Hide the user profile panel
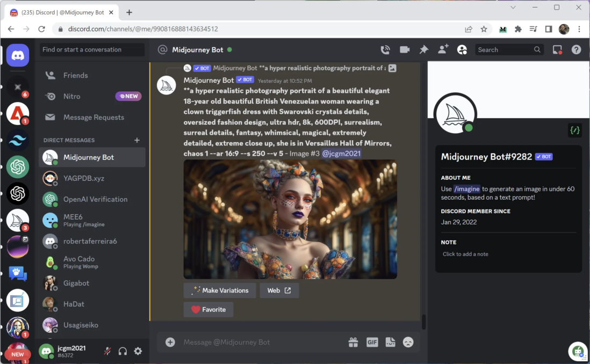This screenshot has width=590, height=364. coord(462,49)
